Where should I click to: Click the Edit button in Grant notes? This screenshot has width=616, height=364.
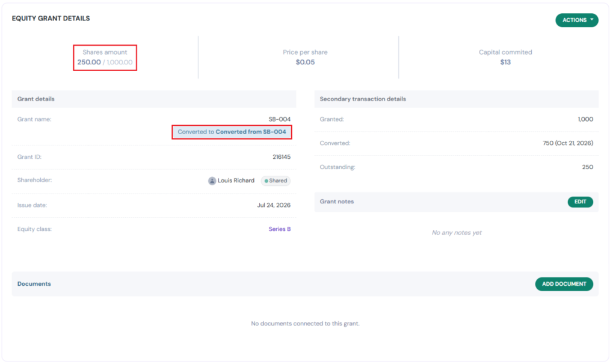pyautogui.click(x=580, y=202)
